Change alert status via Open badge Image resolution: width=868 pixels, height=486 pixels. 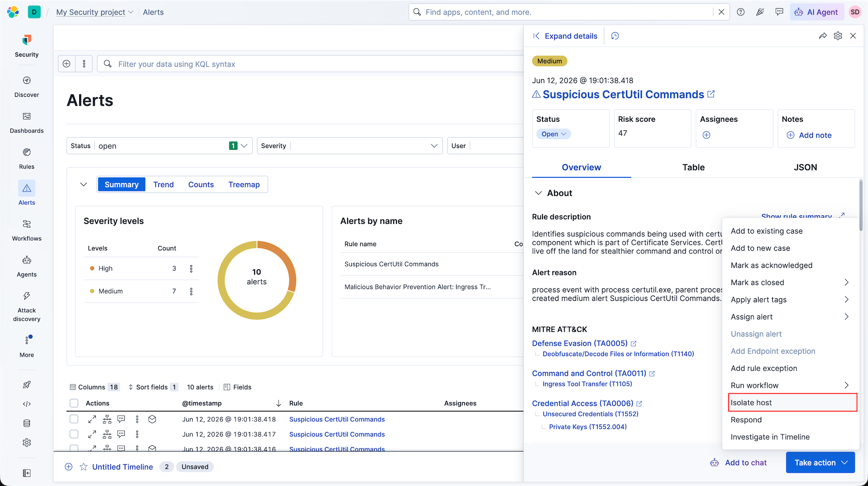coord(553,134)
